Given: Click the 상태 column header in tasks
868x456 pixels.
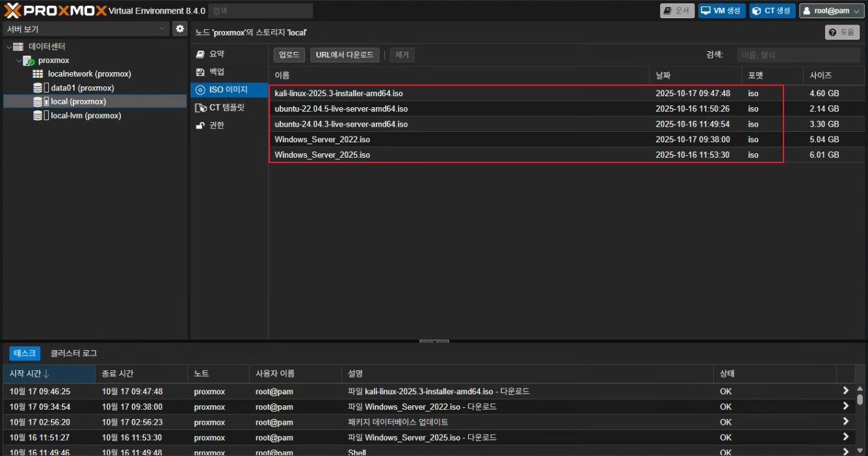Looking at the screenshot, I should tap(774, 374).
